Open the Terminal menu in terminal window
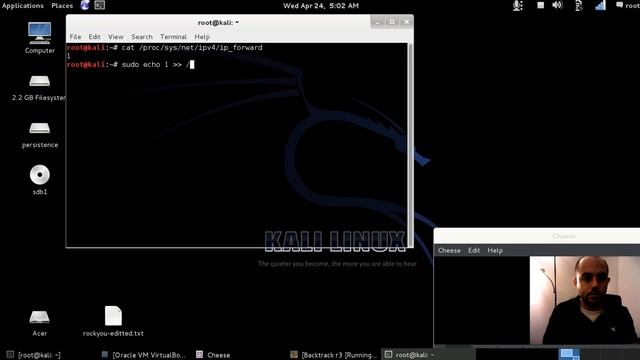 (x=173, y=37)
